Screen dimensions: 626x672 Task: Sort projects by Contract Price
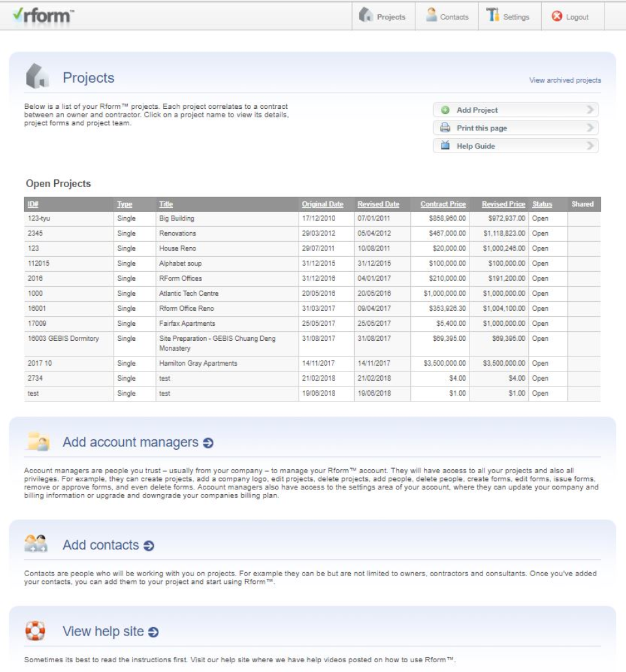pyautogui.click(x=443, y=204)
